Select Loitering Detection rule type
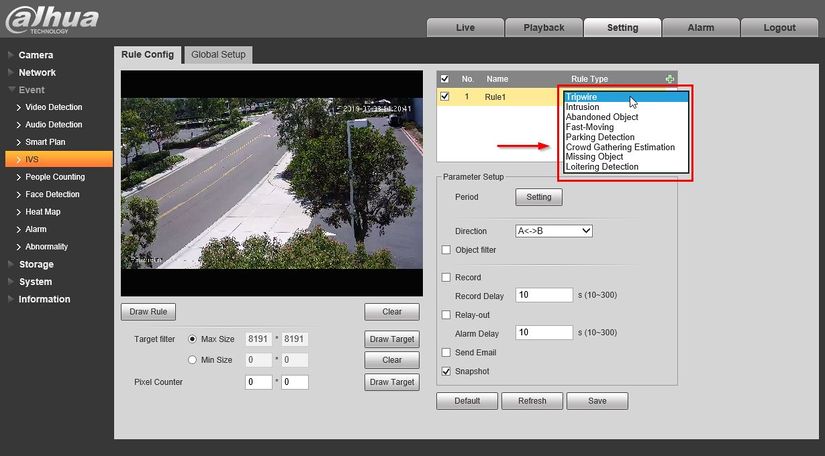 pos(601,167)
